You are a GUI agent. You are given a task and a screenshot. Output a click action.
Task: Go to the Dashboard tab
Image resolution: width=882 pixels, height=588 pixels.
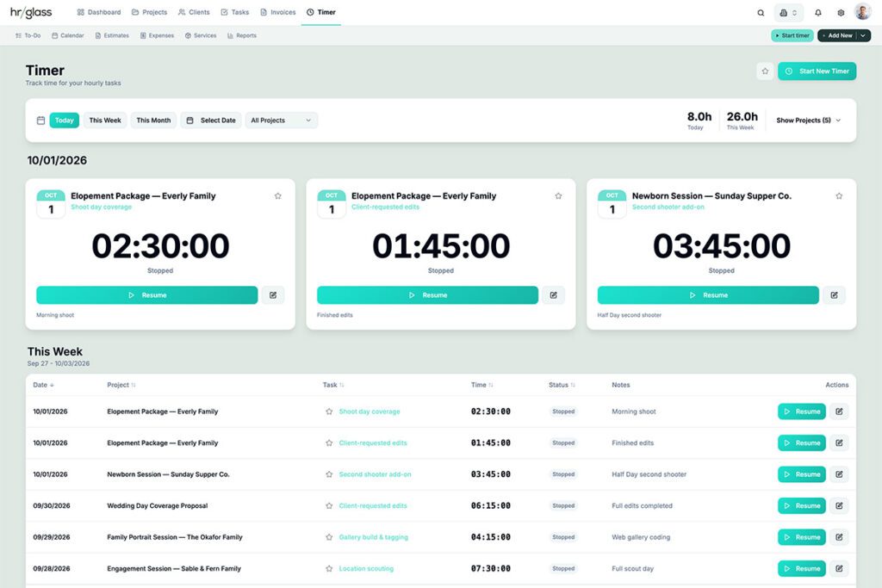pyautogui.click(x=99, y=12)
